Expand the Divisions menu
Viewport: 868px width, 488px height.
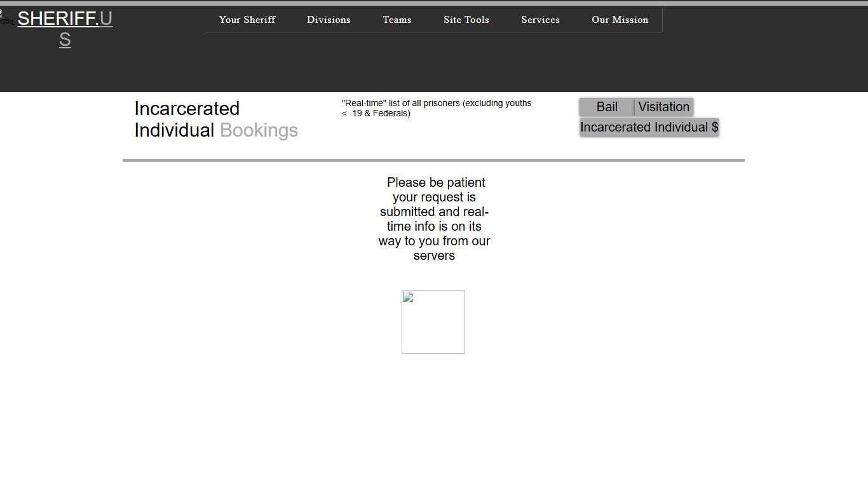329,20
